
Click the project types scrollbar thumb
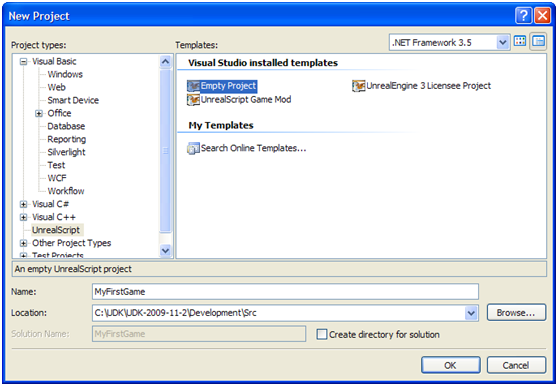click(x=165, y=151)
